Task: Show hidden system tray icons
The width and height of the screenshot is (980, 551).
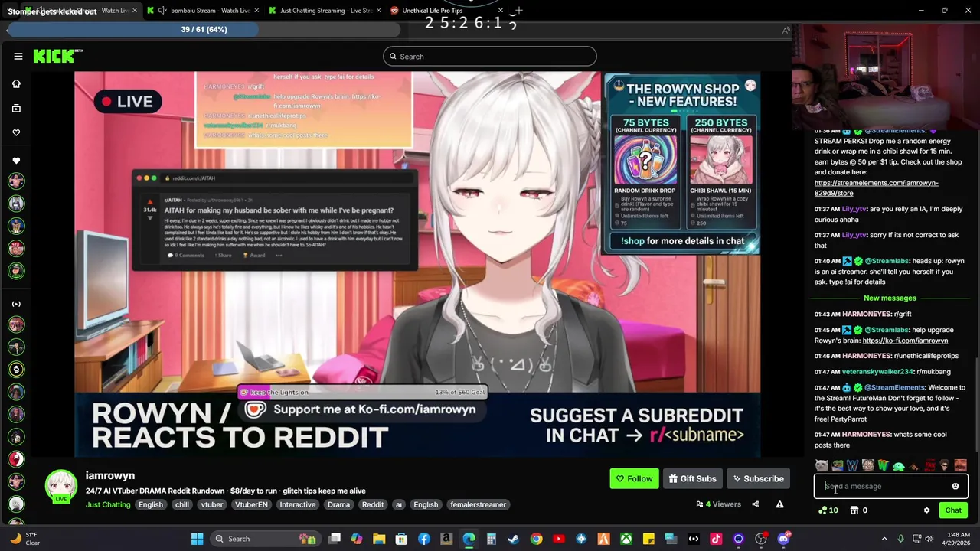Action: tap(884, 539)
